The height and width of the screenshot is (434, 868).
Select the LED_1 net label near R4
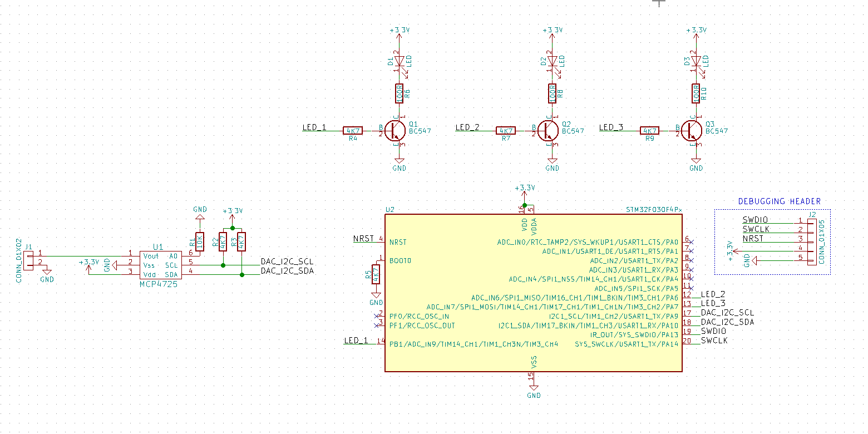315,127
